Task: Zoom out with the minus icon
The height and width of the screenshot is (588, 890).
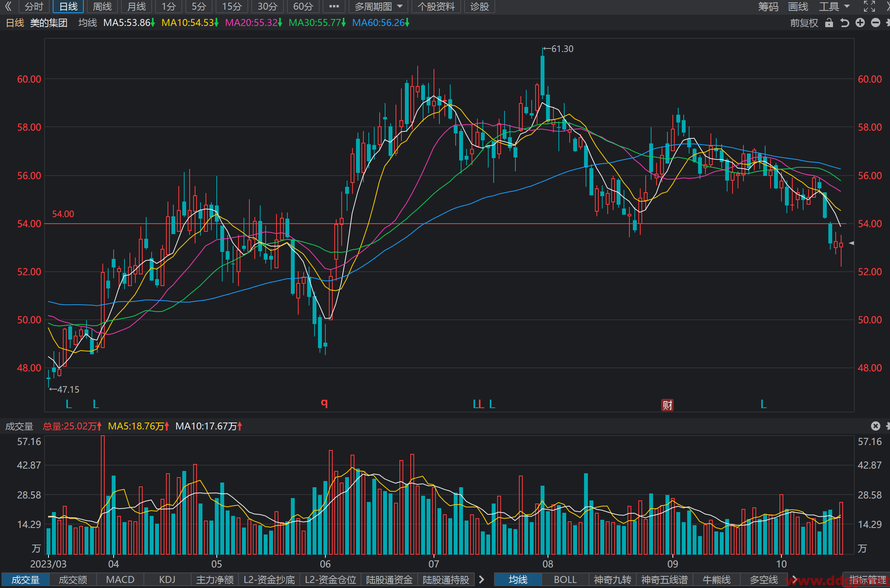Action: 876,23
